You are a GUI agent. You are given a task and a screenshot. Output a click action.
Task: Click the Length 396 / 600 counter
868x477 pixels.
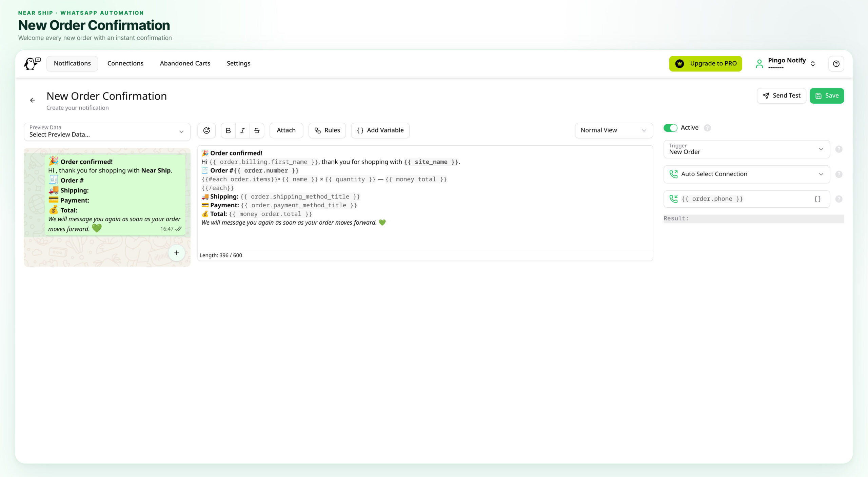pyautogui.click(x=221, y=255)
